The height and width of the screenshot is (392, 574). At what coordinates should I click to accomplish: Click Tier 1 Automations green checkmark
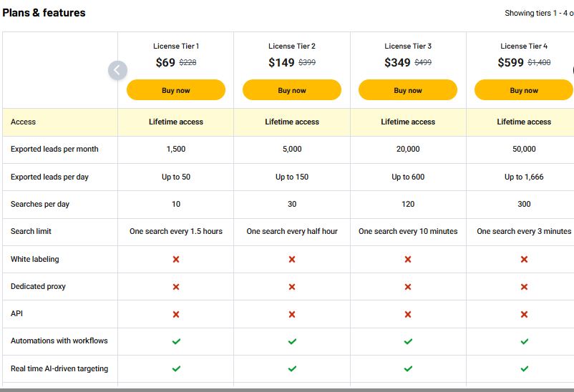pos(176,341)
